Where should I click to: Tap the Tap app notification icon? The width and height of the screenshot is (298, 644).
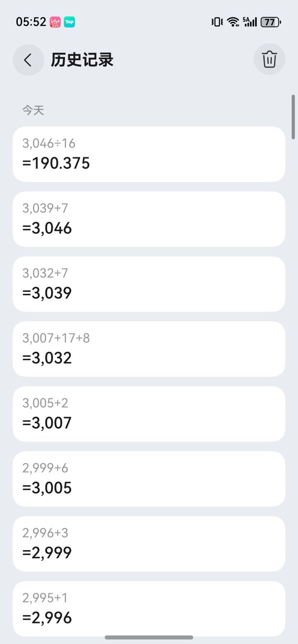[70, 22]
